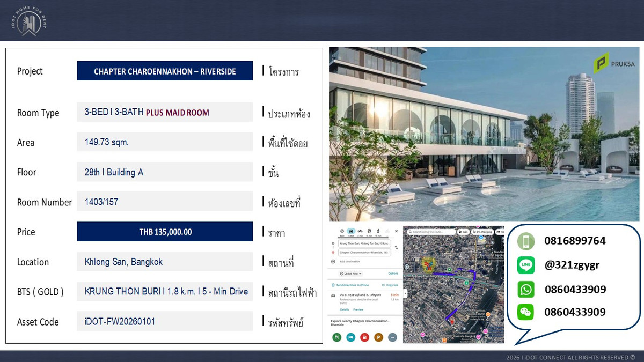Click the WeChat contact icon

pyautogui.click(x=526, y=312)
